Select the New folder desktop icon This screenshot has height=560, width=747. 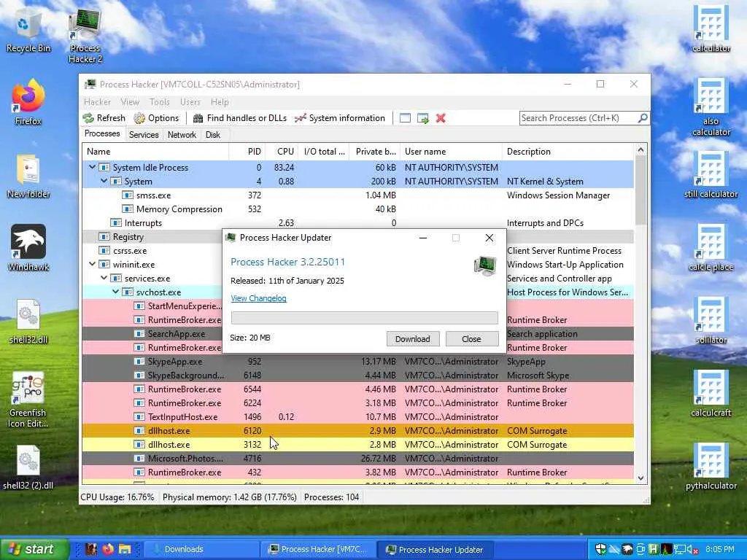(28, 176)
